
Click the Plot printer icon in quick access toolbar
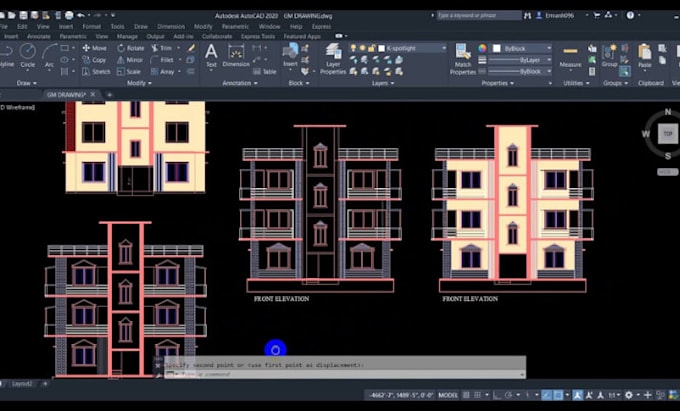(69, 15)
